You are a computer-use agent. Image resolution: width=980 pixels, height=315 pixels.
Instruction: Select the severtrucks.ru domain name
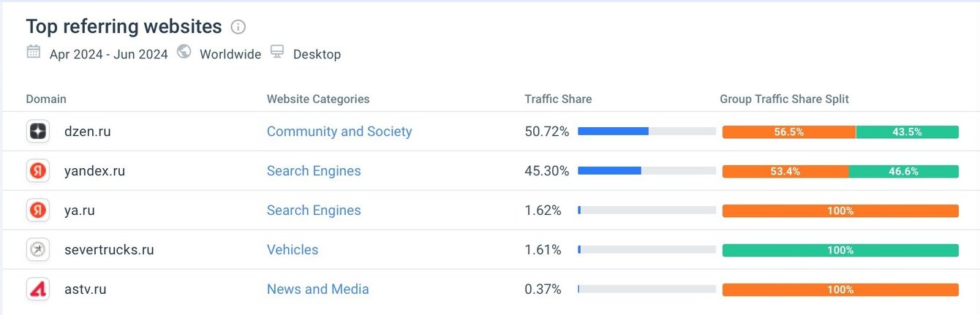tap(109, 250)
